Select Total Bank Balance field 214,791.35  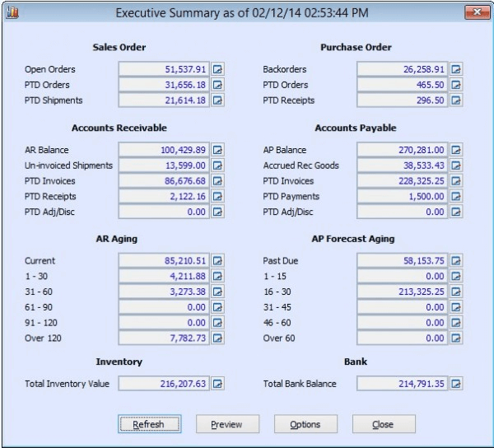(x=403, y=384)
